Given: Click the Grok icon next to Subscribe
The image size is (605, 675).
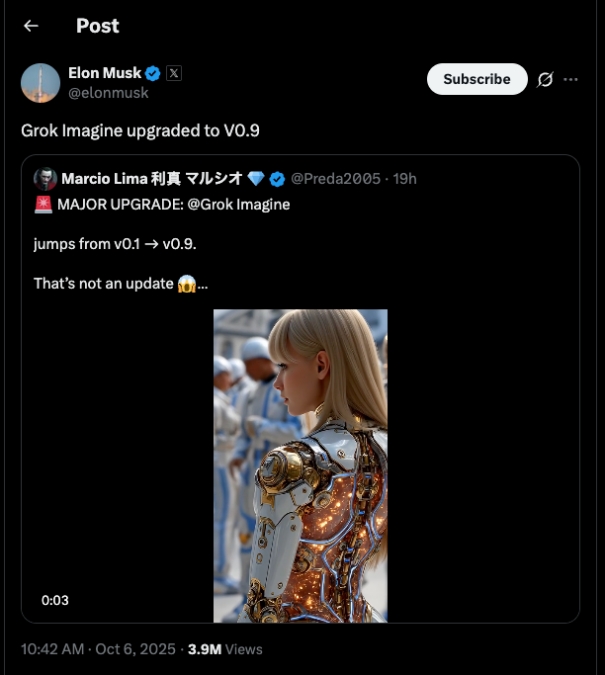Looking at the screenshot, I should click(545, 80).
